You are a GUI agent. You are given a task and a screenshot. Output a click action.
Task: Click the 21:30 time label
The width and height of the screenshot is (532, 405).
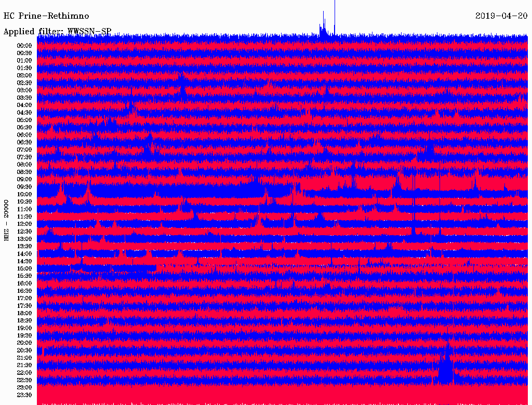pyautogui.click(x=24, y=366)
